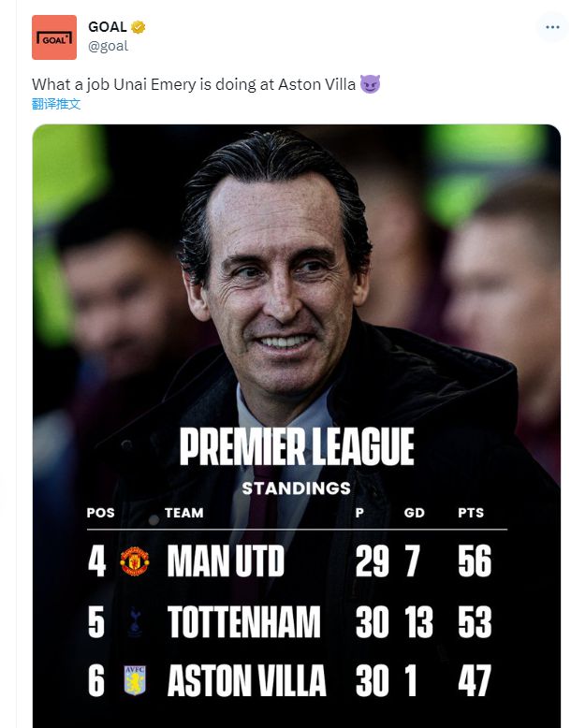Click the STANDINGS subtitle
The height and width of the screenshot is (728, 571).
pos(296,488)
